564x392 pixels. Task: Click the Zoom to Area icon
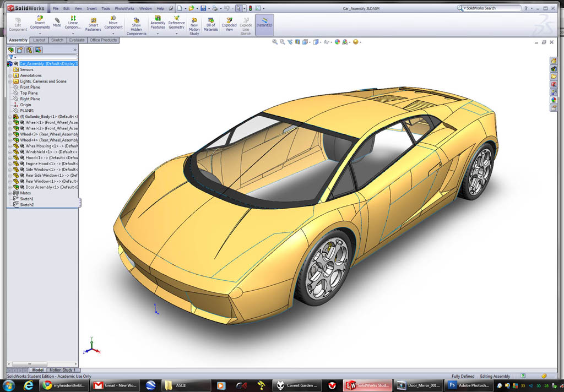click(x=283, y=42)
